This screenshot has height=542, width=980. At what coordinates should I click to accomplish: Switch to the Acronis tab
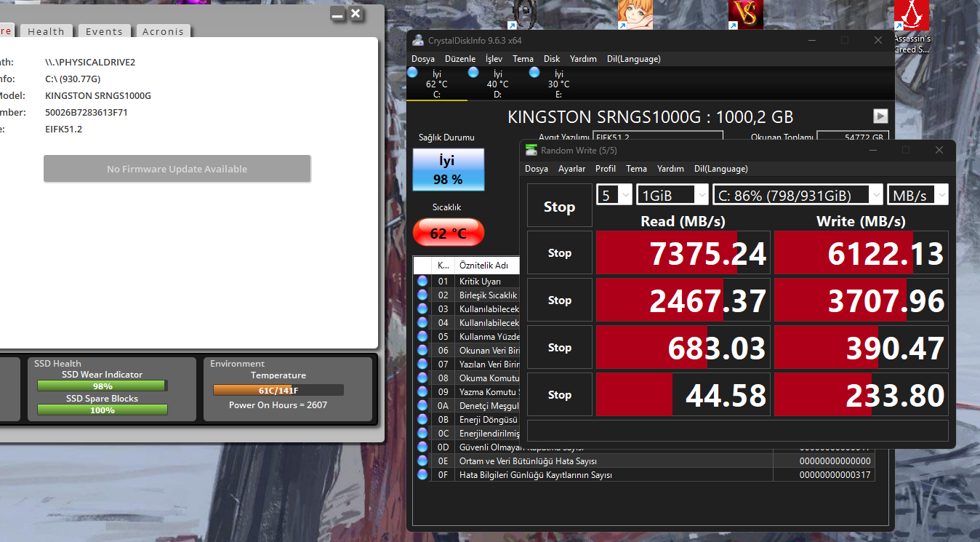pos(163,31)
